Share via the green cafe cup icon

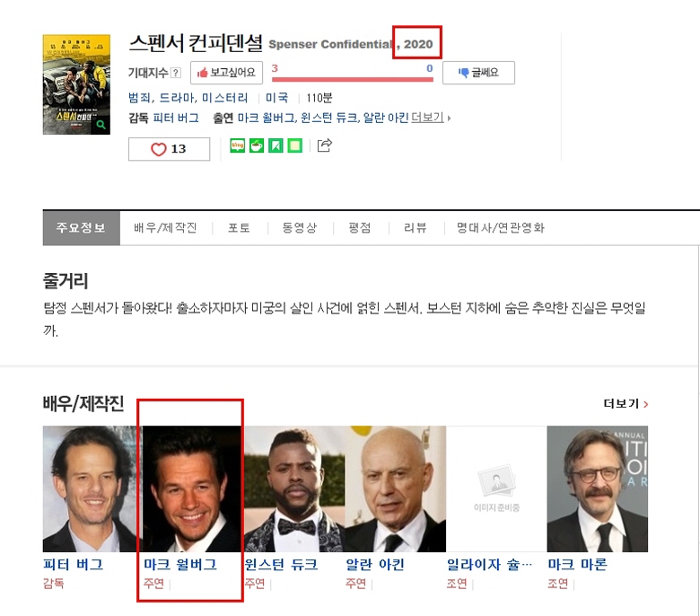tap(257, 145)
